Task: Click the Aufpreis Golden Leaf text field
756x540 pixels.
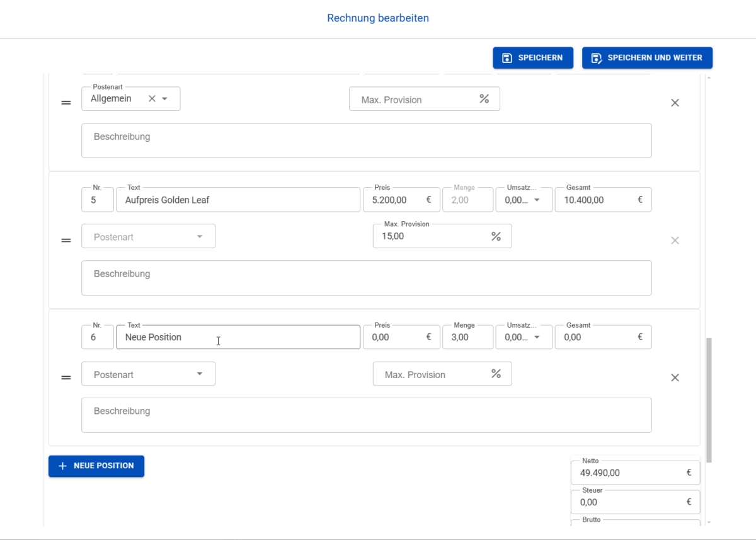Action: click(x=238, y=200)
